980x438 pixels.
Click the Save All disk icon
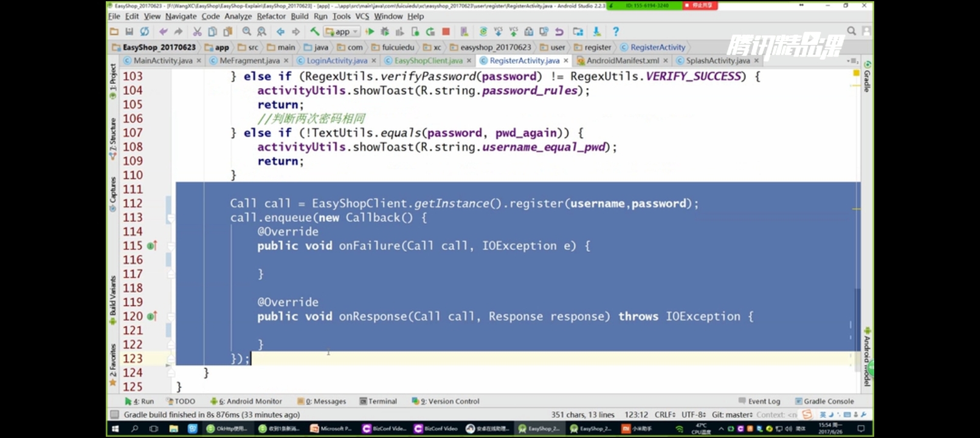pos(129,32)
